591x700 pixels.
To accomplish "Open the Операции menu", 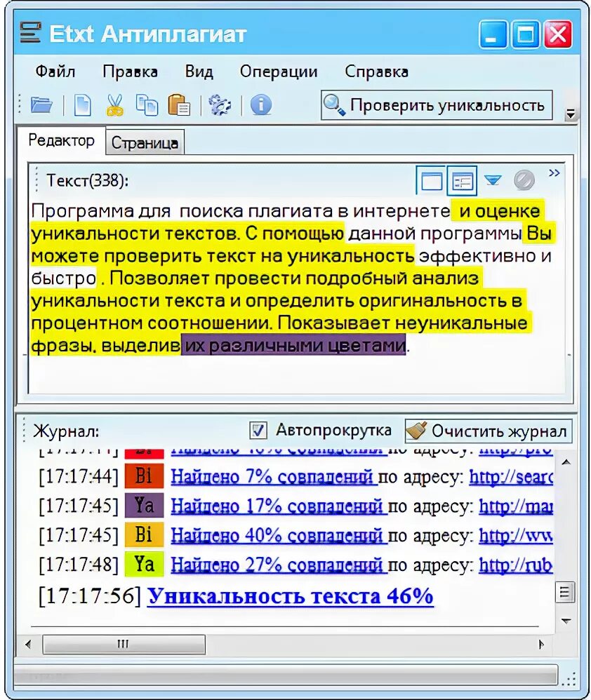I will (279, 72).
